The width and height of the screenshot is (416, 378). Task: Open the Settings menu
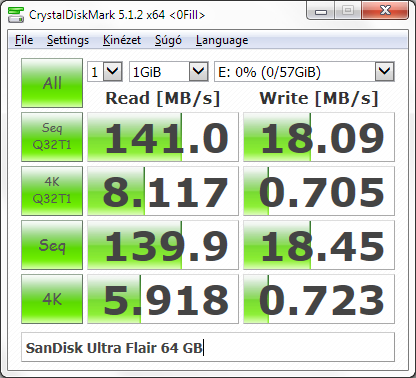68,40
